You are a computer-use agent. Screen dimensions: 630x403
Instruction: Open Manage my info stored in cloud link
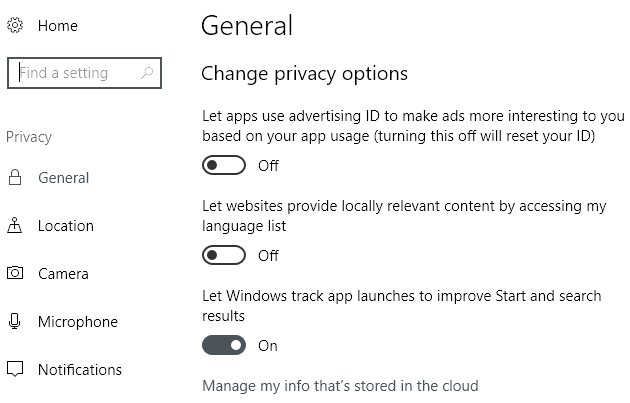340,386
